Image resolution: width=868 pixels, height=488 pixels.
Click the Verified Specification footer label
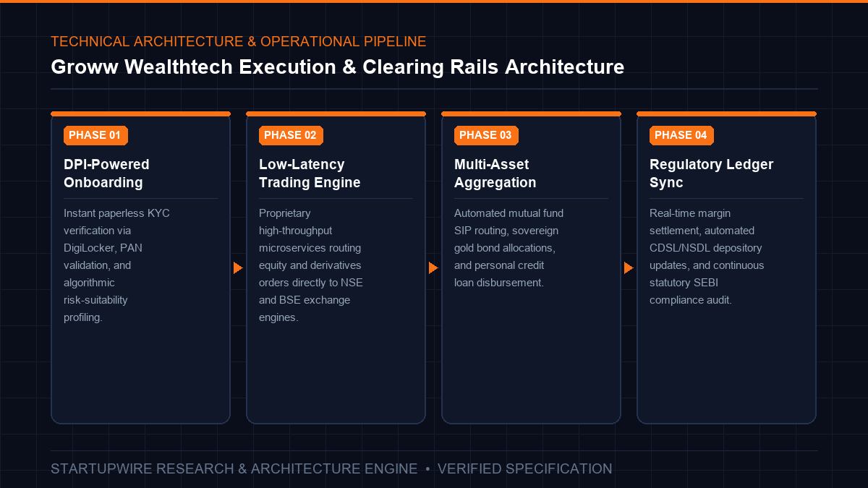point(525,469)
